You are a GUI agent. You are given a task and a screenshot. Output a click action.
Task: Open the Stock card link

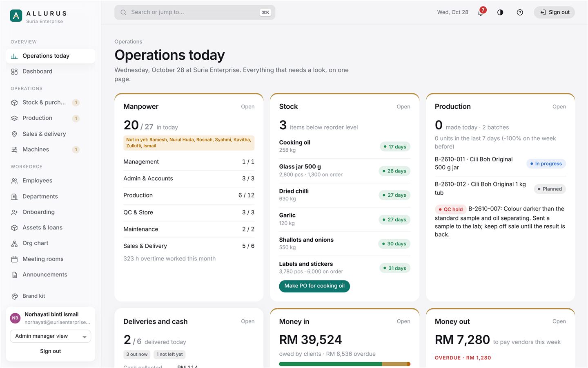point(403,107)
